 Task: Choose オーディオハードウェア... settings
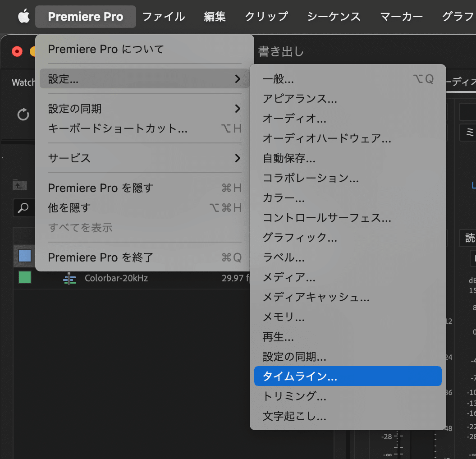click(x=327, y=138)
